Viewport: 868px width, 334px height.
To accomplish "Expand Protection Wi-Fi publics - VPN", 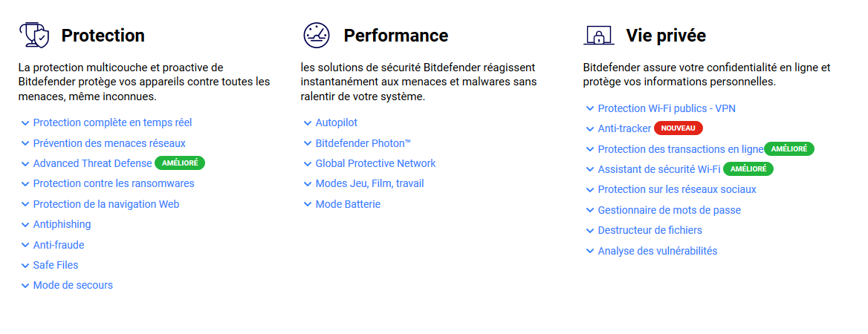I will [x=667, y=108].
